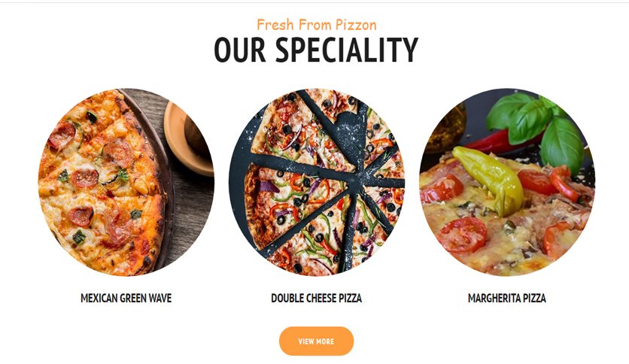Click the wooden bowl beside Mexican pizza

click(188, 138)
